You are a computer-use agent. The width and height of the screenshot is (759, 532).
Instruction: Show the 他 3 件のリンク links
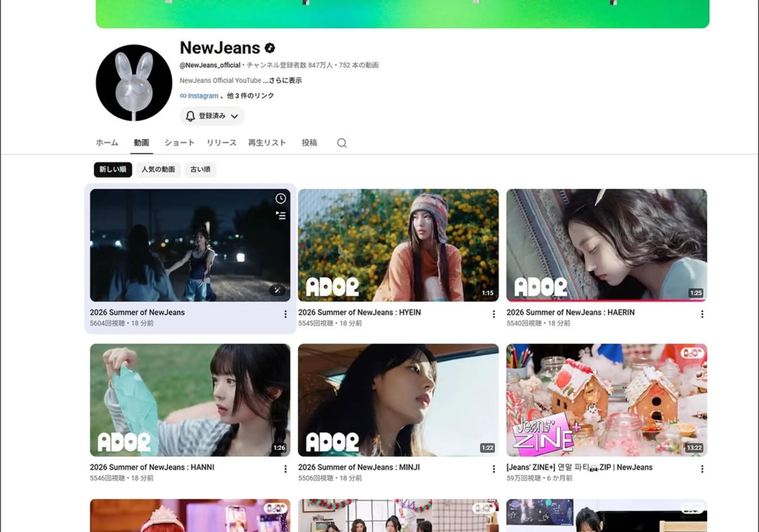point(250,96)
